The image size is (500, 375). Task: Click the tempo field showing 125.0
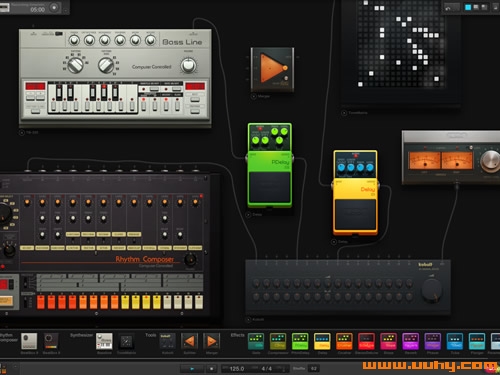[237, 369]
